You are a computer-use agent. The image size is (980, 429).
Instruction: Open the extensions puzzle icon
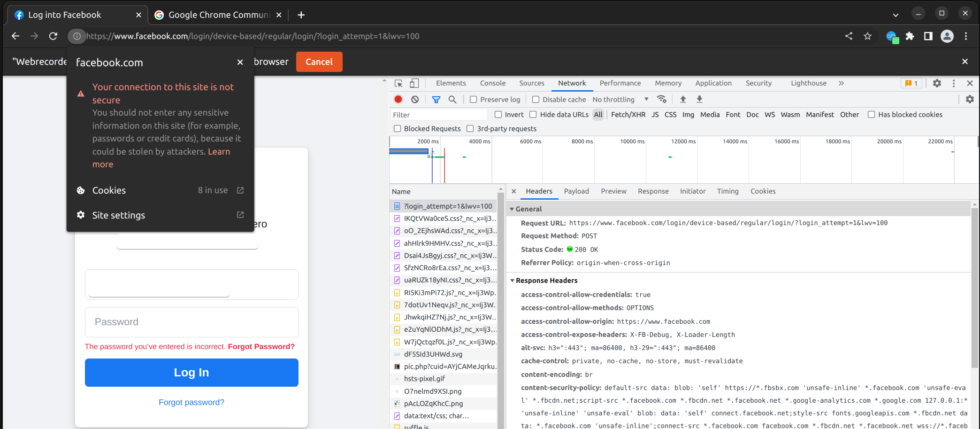pyautogui.click(x=910, y=36)
